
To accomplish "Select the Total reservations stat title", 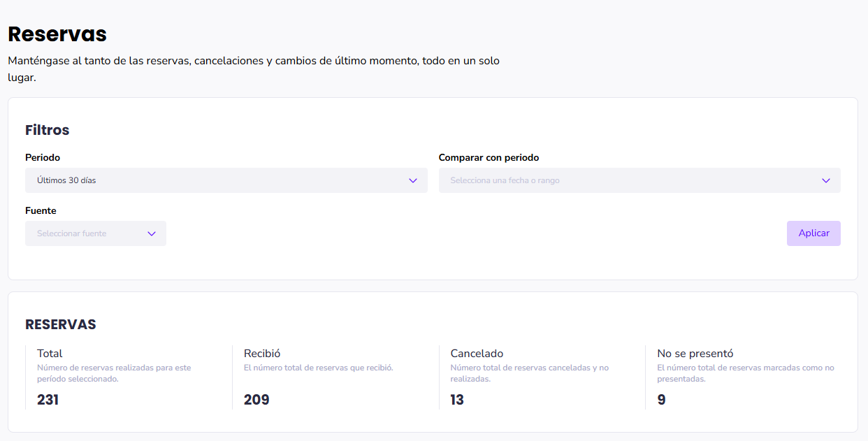I will (50, 354).
